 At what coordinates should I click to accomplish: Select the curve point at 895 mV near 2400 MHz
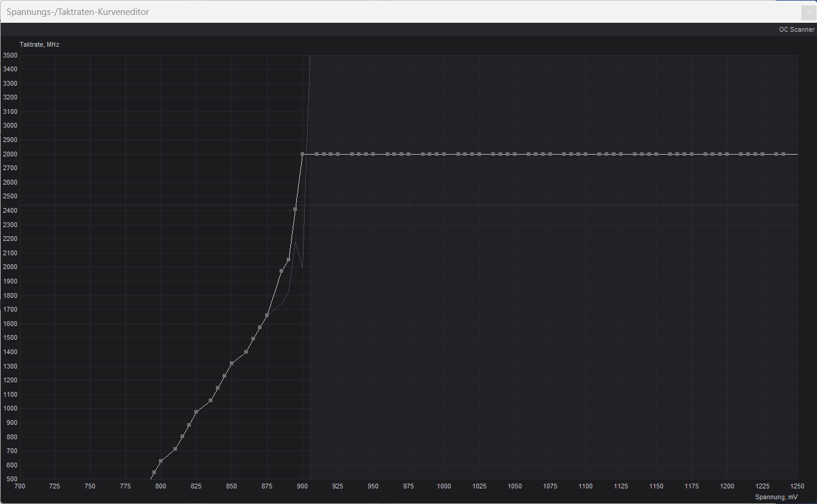295,209
